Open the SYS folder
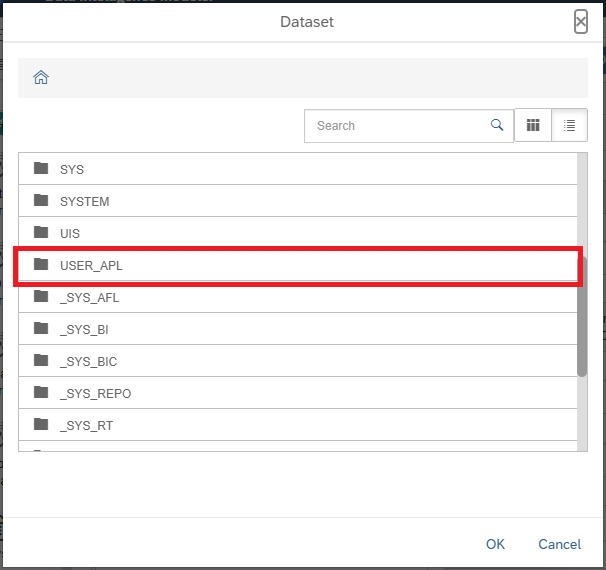Image resolution: width=606 pixels, height=570 pixels. point(72,170)
